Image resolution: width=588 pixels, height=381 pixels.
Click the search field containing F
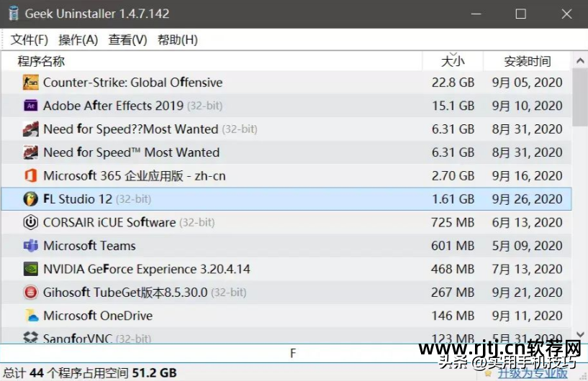point(292,353)
